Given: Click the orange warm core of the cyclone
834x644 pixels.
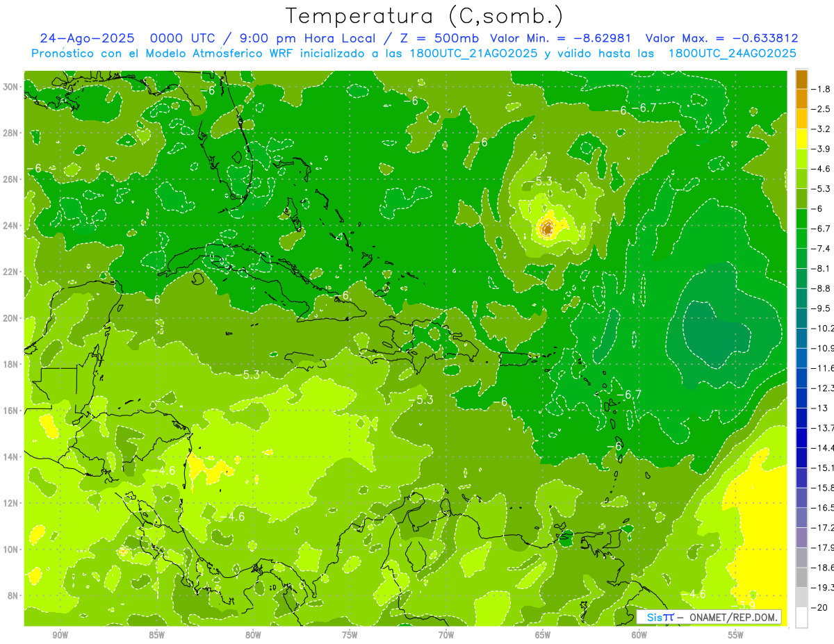Looking at the screenshot, I should 548,227.
